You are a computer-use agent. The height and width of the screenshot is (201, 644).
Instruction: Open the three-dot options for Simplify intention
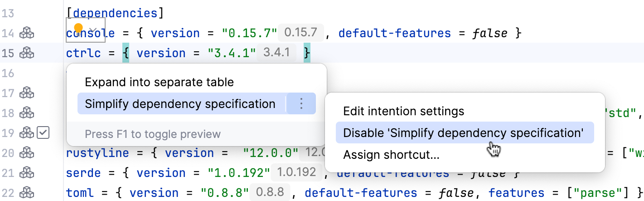coord(301,104)
